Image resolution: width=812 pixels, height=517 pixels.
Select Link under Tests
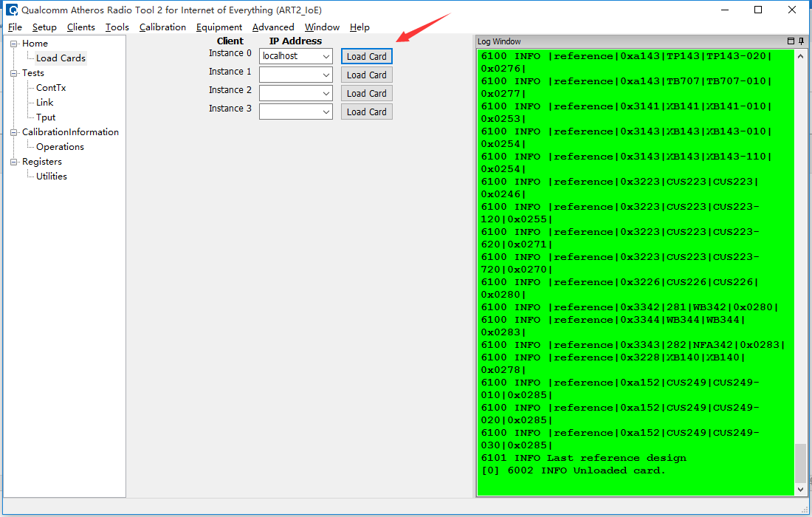pos(44,103)
